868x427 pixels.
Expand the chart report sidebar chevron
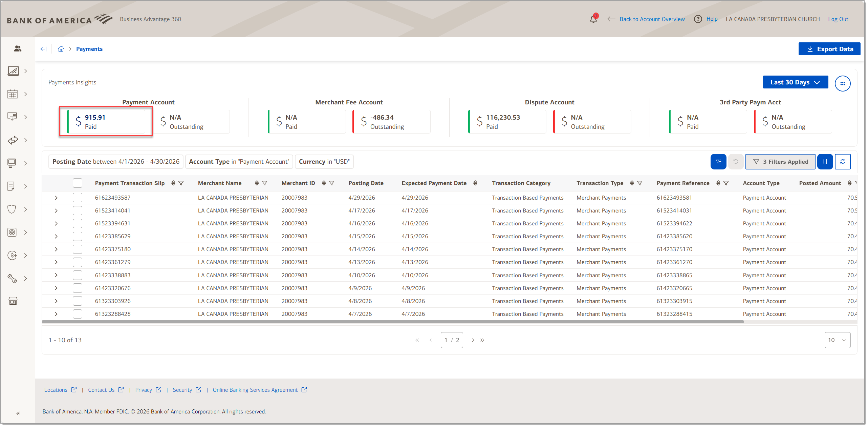[25, 71]
